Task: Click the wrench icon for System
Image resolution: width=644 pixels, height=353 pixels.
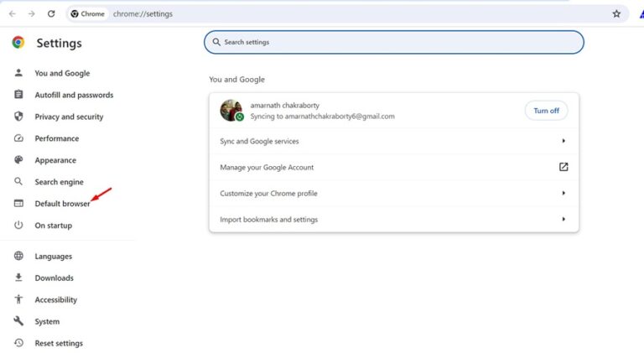Action: click(18, 321)
